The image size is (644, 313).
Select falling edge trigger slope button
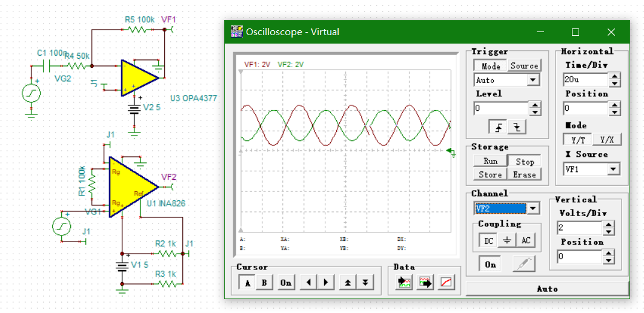(x=517, y=128)
